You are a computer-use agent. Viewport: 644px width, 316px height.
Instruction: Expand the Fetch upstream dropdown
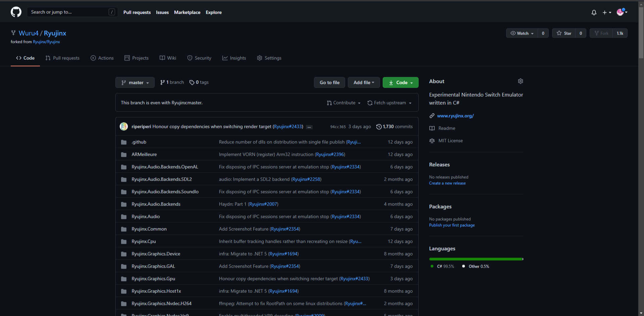point(389,103)
